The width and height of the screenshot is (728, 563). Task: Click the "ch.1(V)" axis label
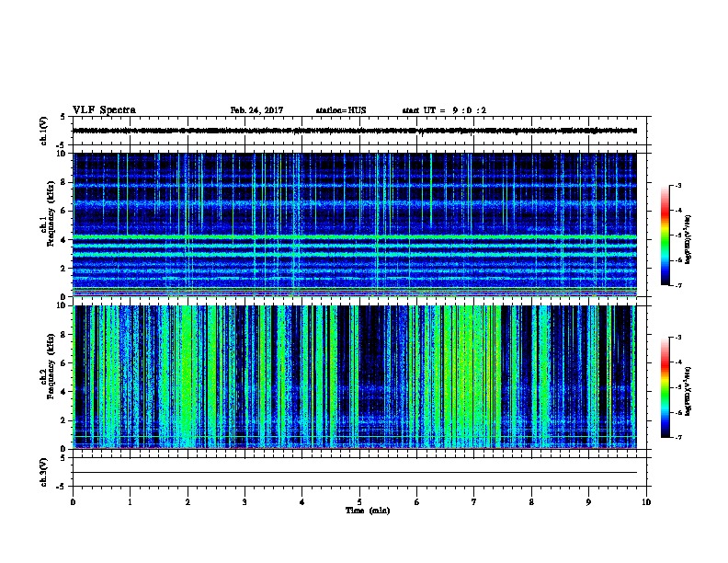[x=44, y=131]
